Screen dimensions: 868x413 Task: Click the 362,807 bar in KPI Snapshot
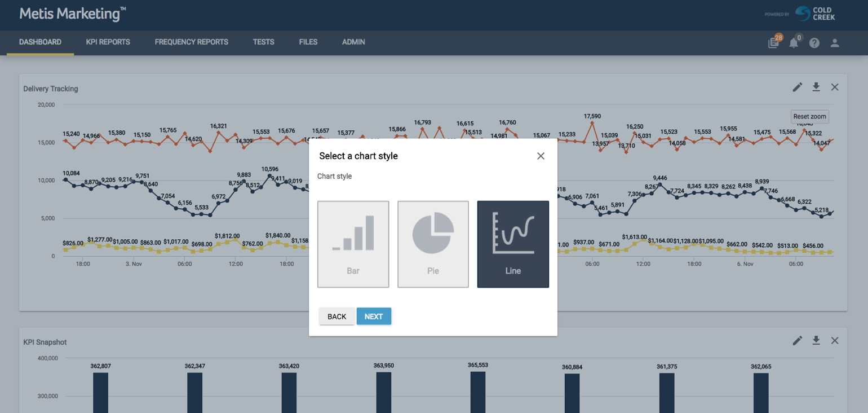click(x=100, y=393)
